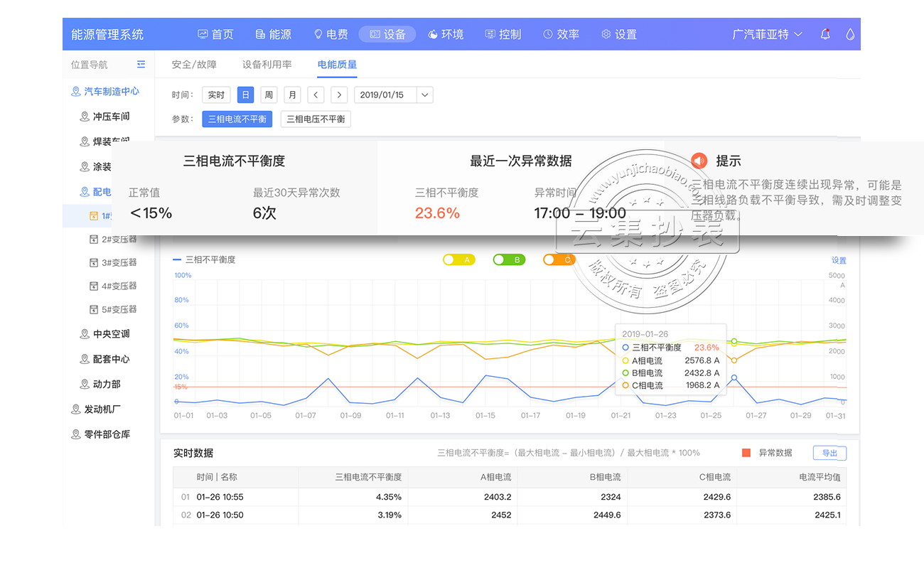Expand the 广汽菲亚特 company dropdown
This screenshot has height=568, width=924.
coord(767,34)
